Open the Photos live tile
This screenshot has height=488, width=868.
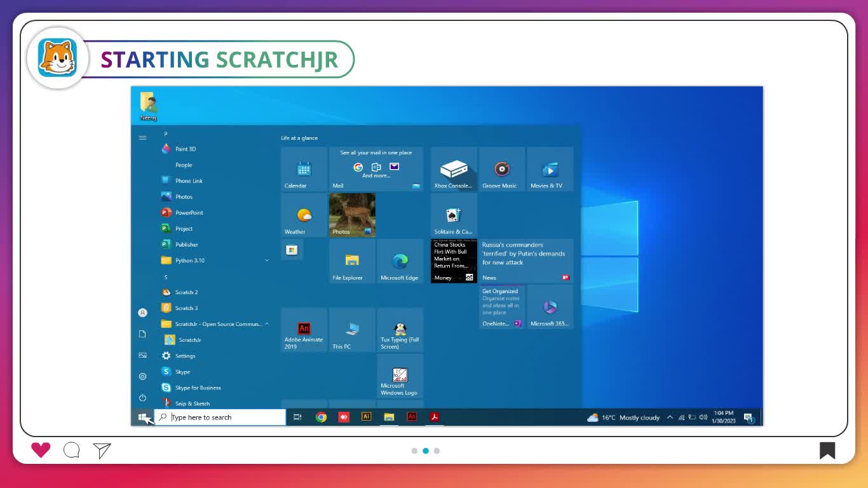(352, 215)
